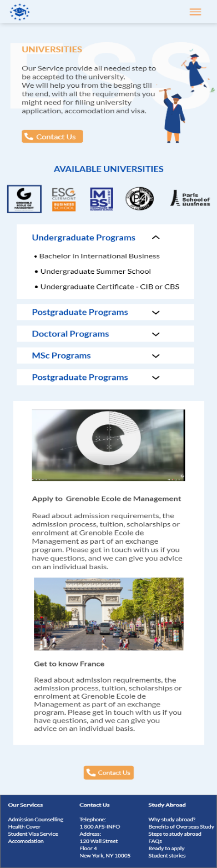Viewport: 217px width, 868px height.
Task: Expand the MSc Programs chevron
Action: [156, 356]
